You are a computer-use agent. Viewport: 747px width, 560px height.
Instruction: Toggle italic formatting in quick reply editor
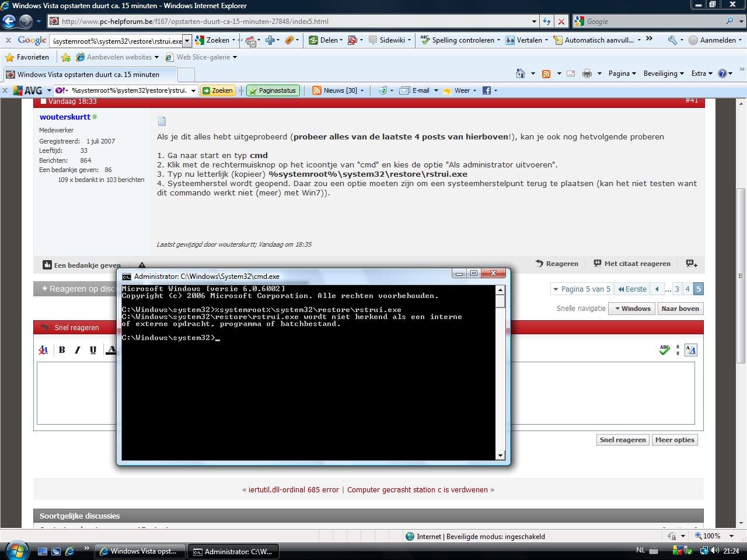(x=77, y=350)
